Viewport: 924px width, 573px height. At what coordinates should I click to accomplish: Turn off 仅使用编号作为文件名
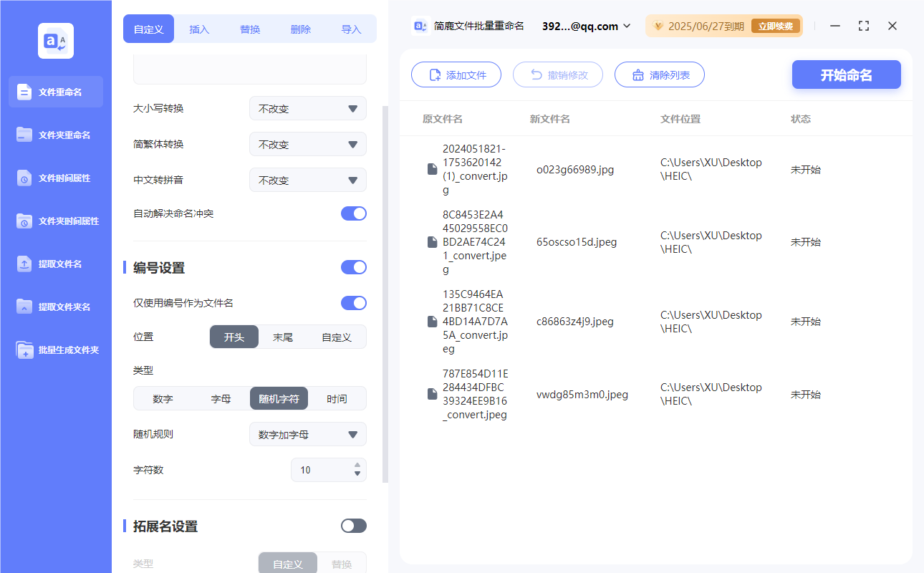[x=353, y=302]
